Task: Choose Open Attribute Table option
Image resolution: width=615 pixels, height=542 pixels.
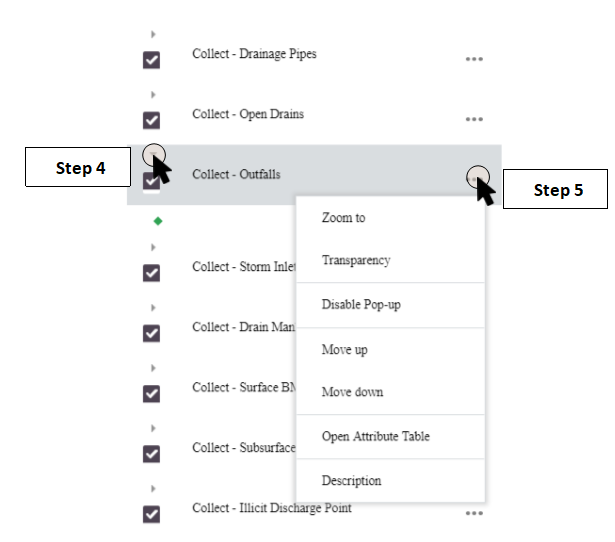Action: (x=375, y=437)
